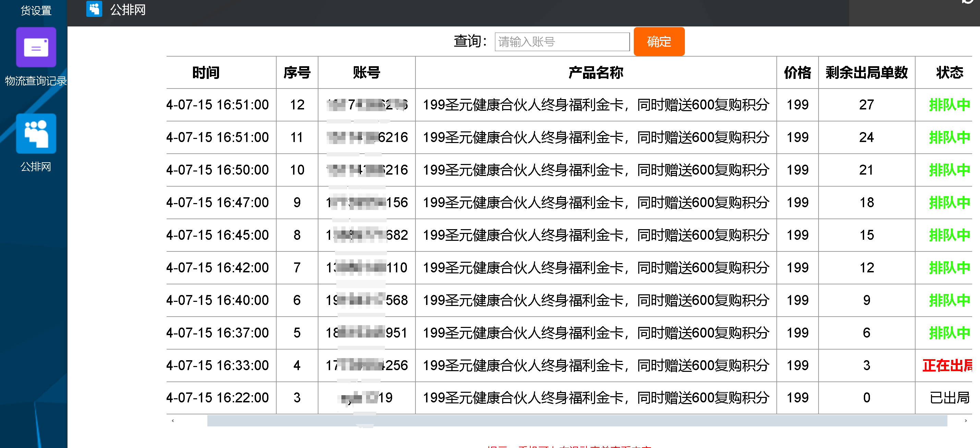This screenshot has width=980, height=448.
Task: Click the 已出局 status in row 3
Action: (x=949, y=398)
